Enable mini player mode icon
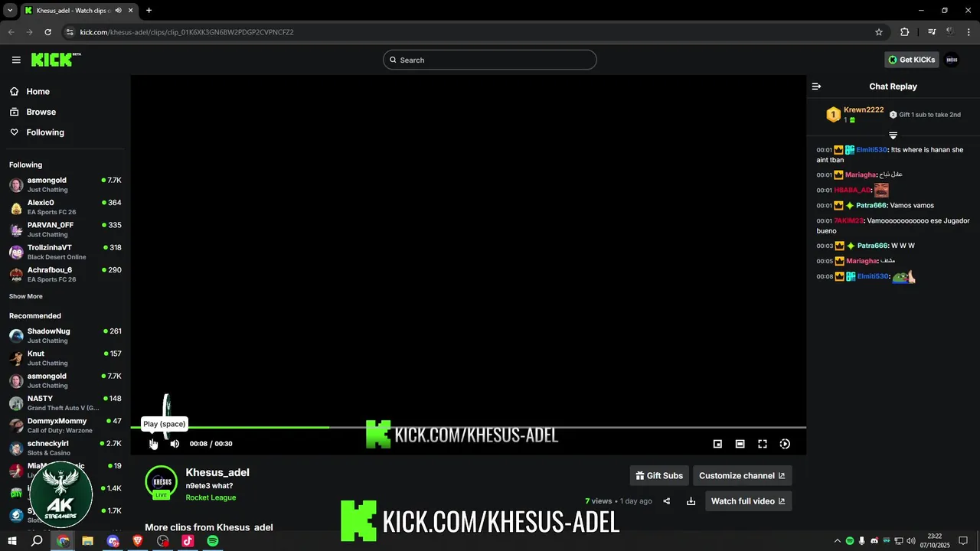This screenshot has height=551, width=980. (x=717, y=444)
